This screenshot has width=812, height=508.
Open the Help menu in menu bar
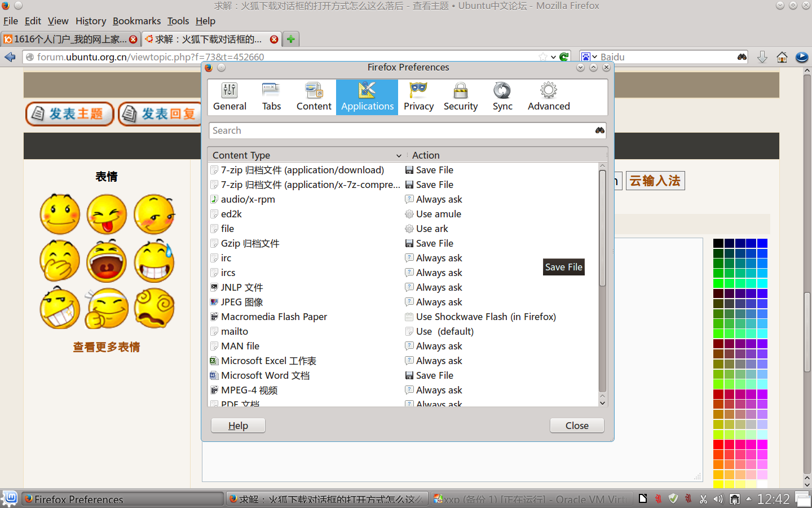pyautogui.click(x=205, y=21)
